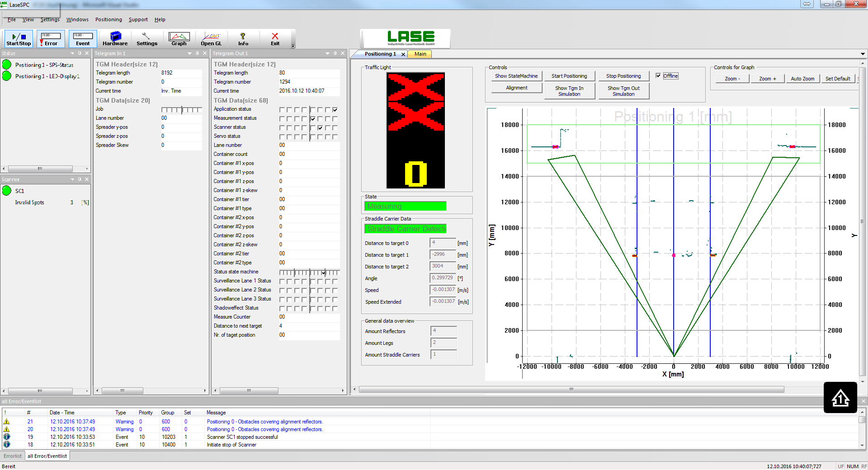Click the Graph toolbar icon

pyautogui.click(x=179, y=38)
